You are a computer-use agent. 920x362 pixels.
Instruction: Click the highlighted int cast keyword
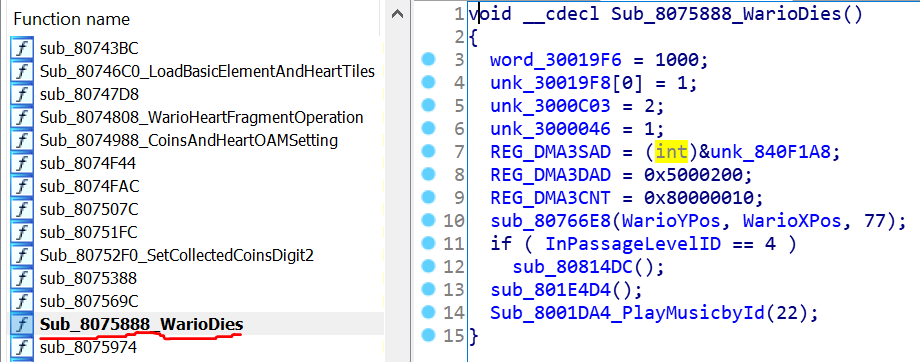671,152
